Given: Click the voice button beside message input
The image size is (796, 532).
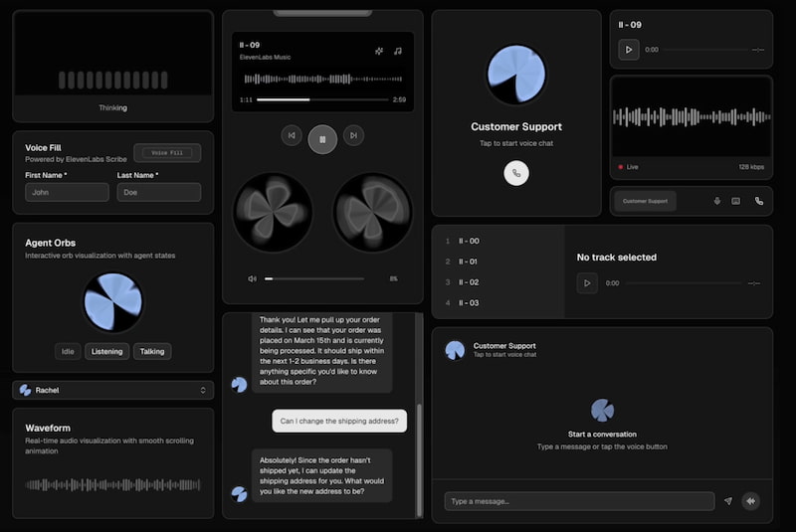Looking at the screenshot, I should point(750,501).
